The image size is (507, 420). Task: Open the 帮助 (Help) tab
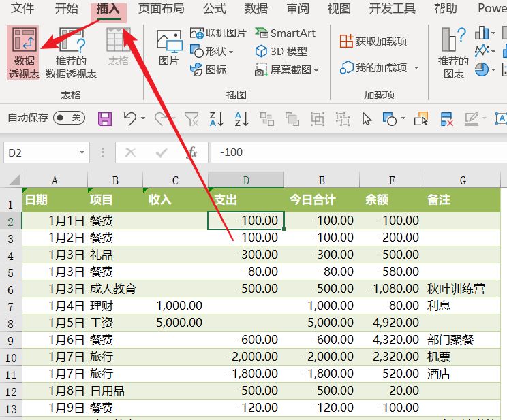(446, 8)
